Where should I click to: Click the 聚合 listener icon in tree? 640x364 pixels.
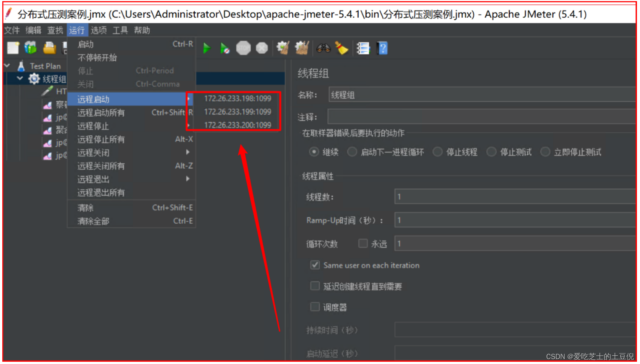(48, 130)
